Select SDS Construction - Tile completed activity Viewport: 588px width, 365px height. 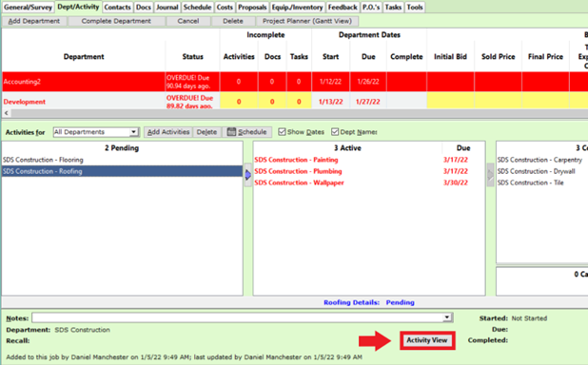(530, 182)
